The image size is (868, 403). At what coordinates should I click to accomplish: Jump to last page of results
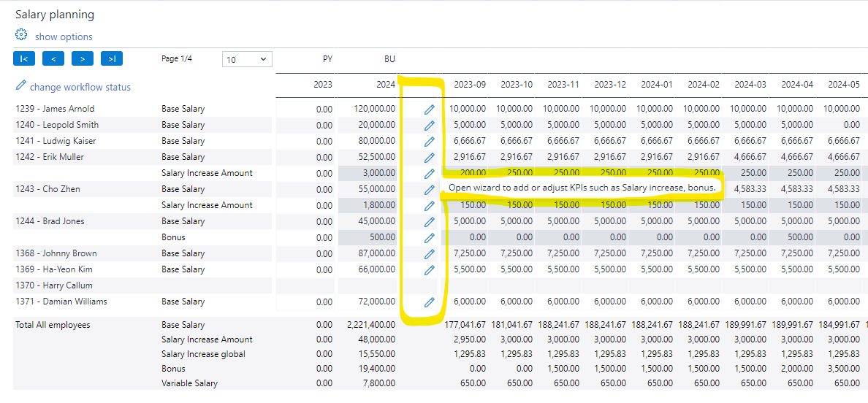coord(112,59)
